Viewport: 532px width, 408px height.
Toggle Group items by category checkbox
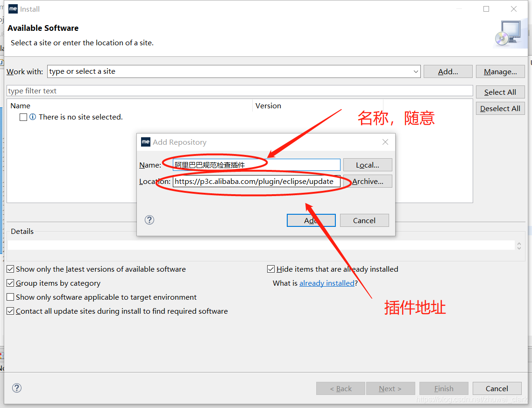click(11, 283)
